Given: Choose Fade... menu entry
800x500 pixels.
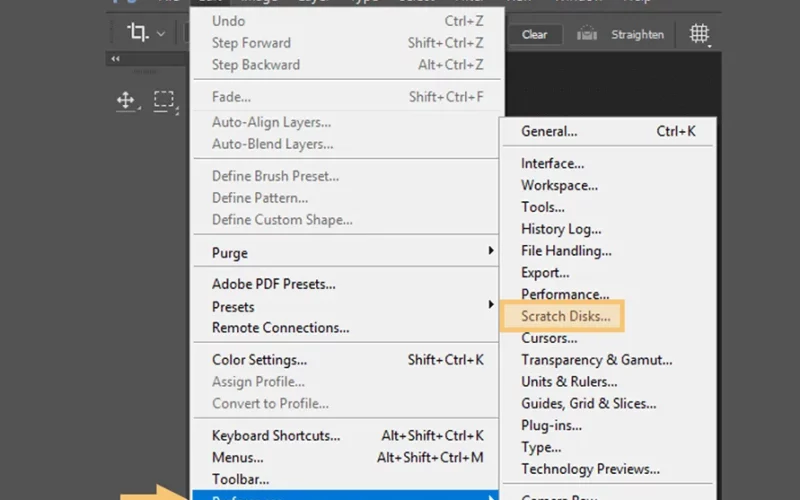Looking at the screenshot, I should [x=347, y=96].
